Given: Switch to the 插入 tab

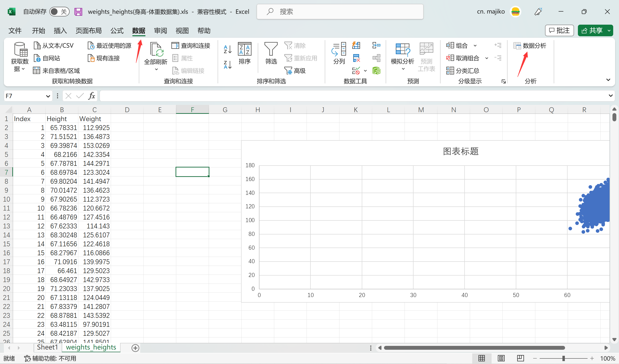Looking at the screenshot, I should pyautogui.click(x=60, y=31).
